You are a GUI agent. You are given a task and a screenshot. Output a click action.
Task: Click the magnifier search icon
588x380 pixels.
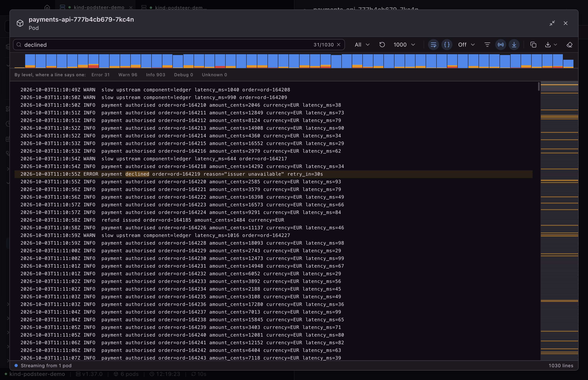pyautogui.click(x=19, y=45)
